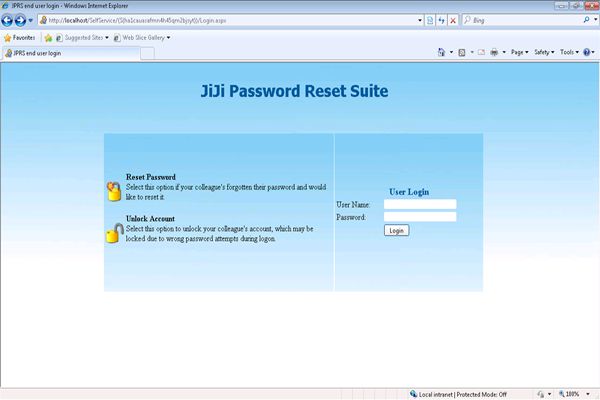Screen dimensions: 600x400
Task: Click the magnifying glass search icon
Action: [586, 20]
